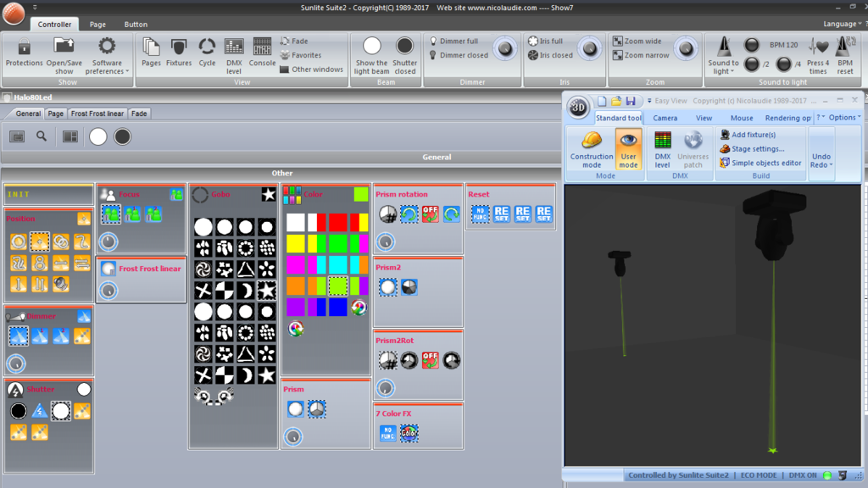Click the search magnifier in Halo80Led toolbar

pos(42,136)
